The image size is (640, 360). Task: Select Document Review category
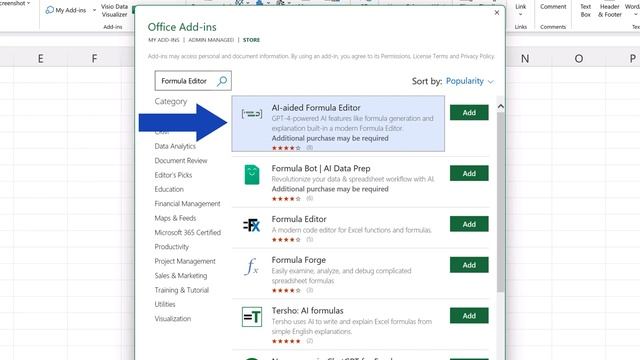[x=181, y=160]
